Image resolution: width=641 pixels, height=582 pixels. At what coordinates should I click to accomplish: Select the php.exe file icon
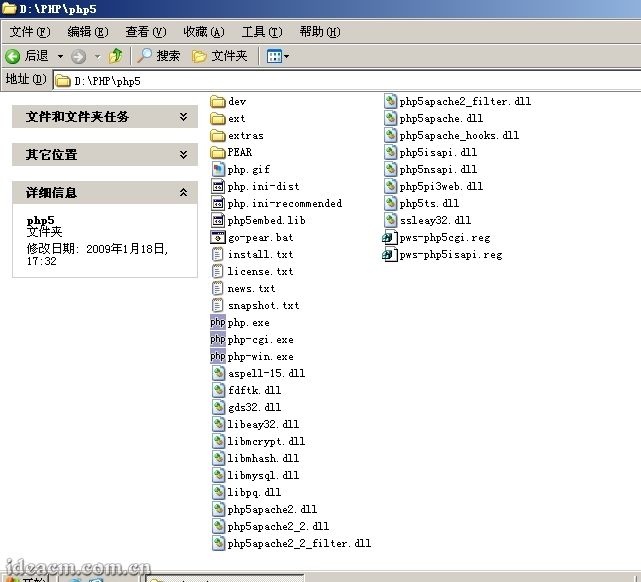[218, 322]
